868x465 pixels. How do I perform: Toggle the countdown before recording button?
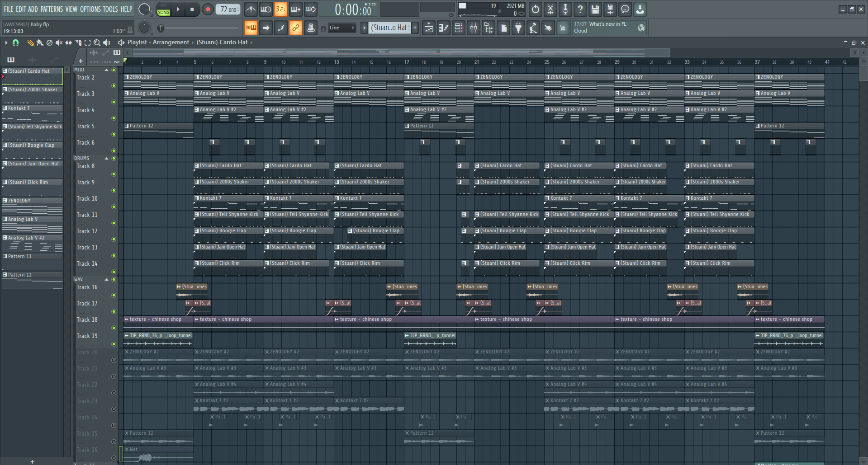[x=281, y=9]
